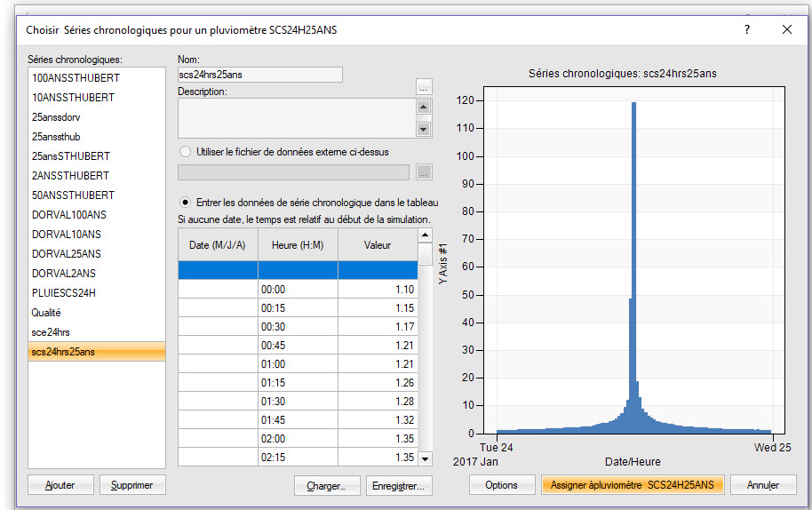
Task: Open the Charger... file dialog
Action: 332,485
